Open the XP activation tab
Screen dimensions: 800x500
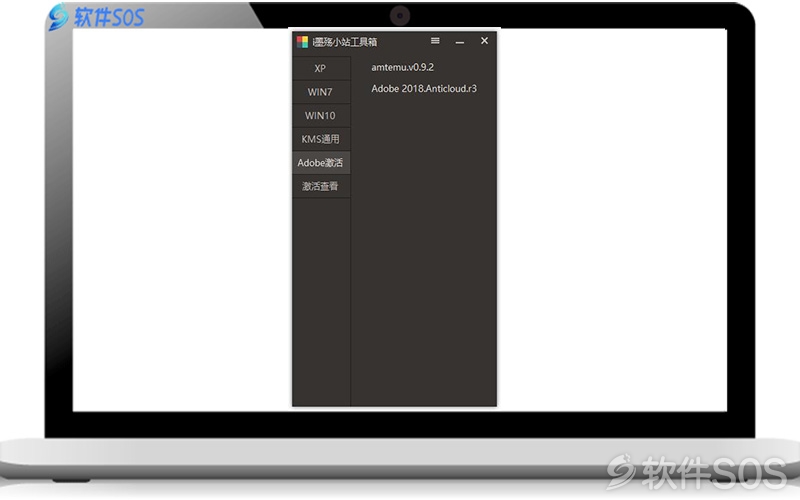click(321, 68)
